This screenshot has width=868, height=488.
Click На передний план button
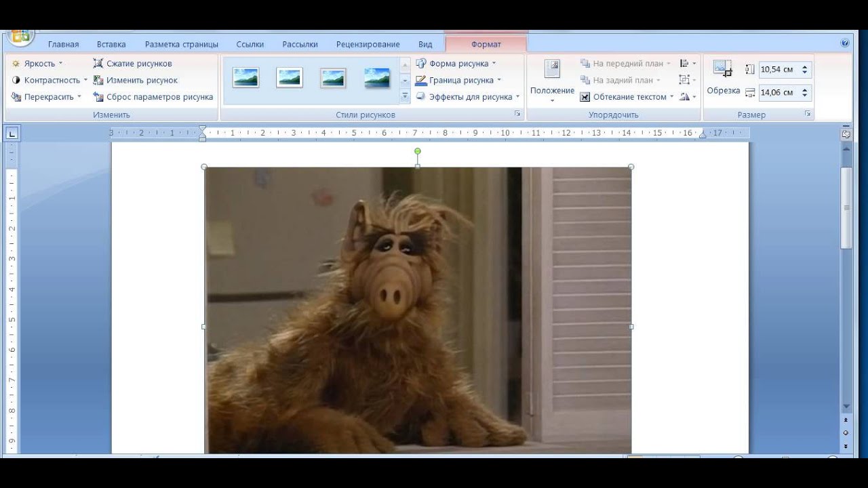click(x=625, y=63)
